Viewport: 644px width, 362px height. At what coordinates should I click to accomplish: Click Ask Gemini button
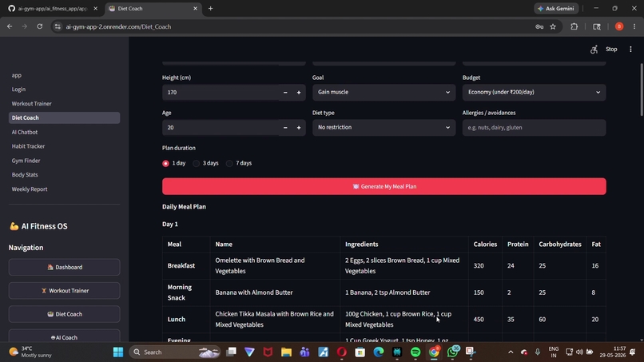point(556,8)
